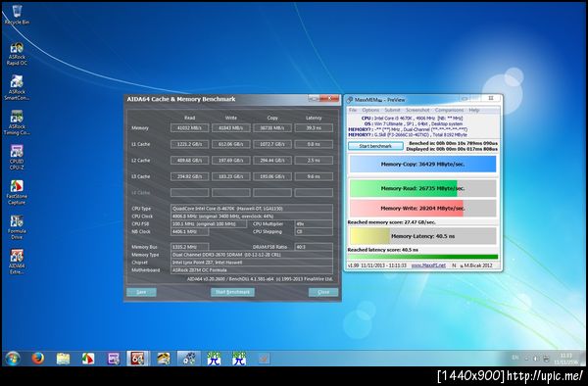The image size is (588, 386).
Task: Click the Memory Write value 41843 MB/s
Action: pyautogui.click(x=231, y=128)
